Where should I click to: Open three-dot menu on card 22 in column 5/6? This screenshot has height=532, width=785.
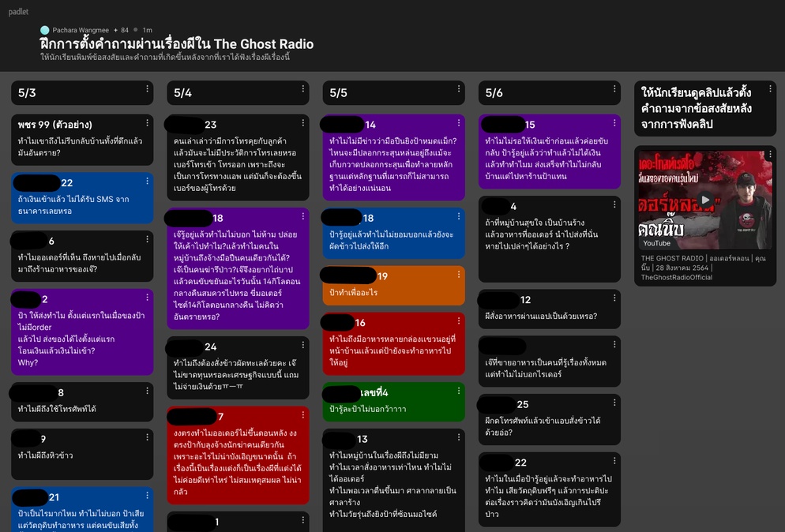(614, 460)
